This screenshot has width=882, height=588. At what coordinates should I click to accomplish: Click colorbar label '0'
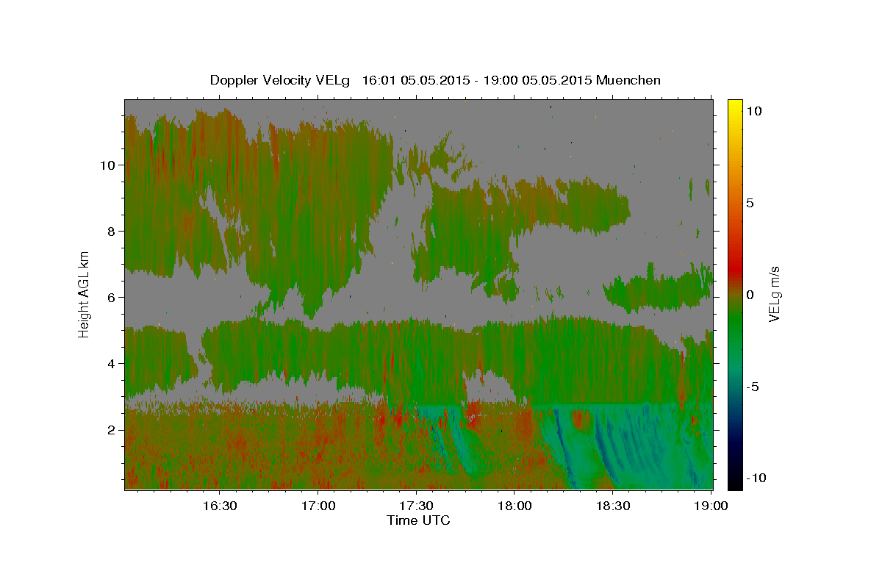click(750, 295)
